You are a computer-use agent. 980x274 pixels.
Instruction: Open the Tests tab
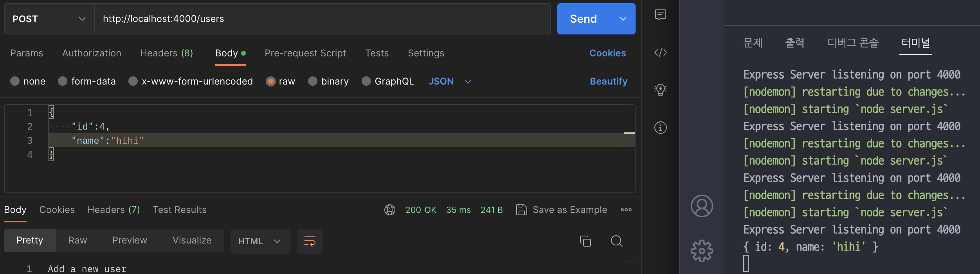[377, 53]
